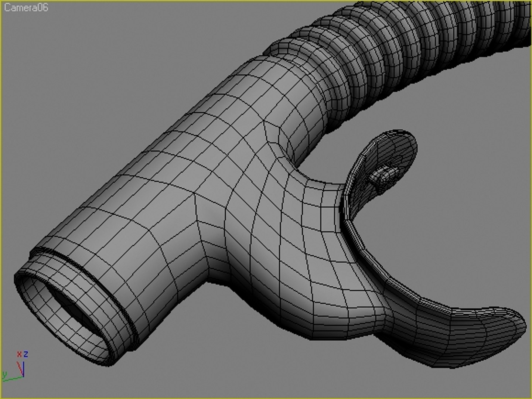Open the Camera06 viewport label menu

(x=26, y=7)
